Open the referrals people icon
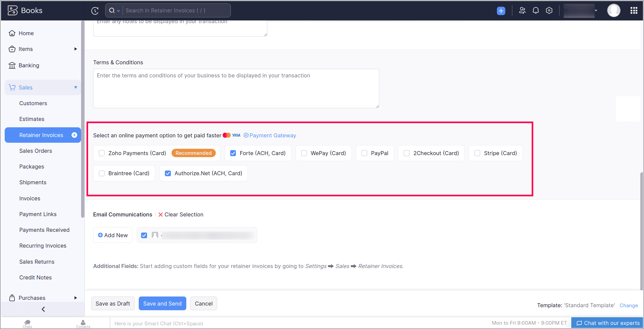The width and height of the screenshot is (644, 329). tap(522, 10)
